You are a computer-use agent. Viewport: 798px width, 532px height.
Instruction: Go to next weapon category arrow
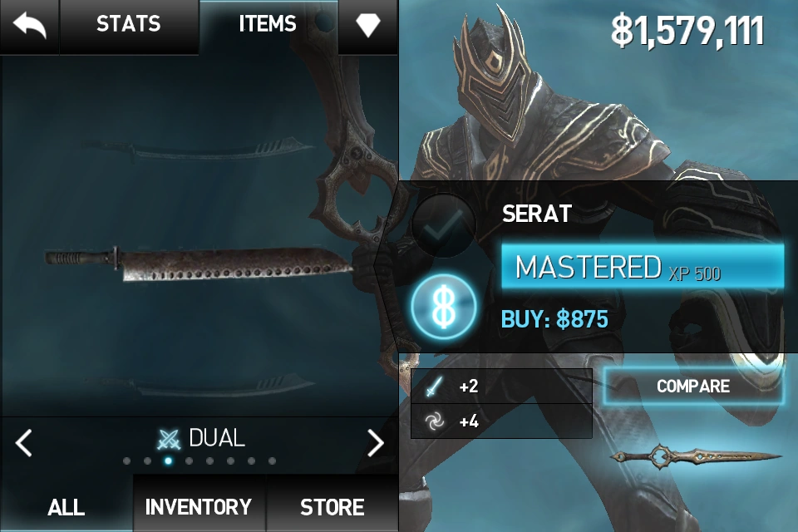point(376,442)
